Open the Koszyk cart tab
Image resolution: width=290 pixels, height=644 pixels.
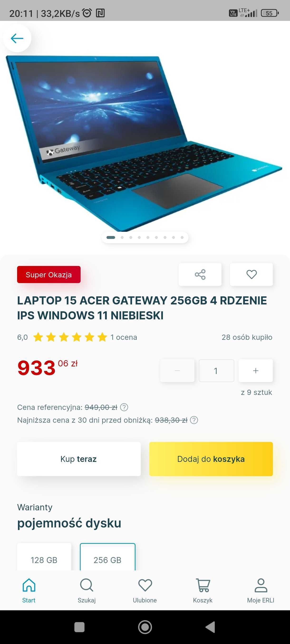203,591
